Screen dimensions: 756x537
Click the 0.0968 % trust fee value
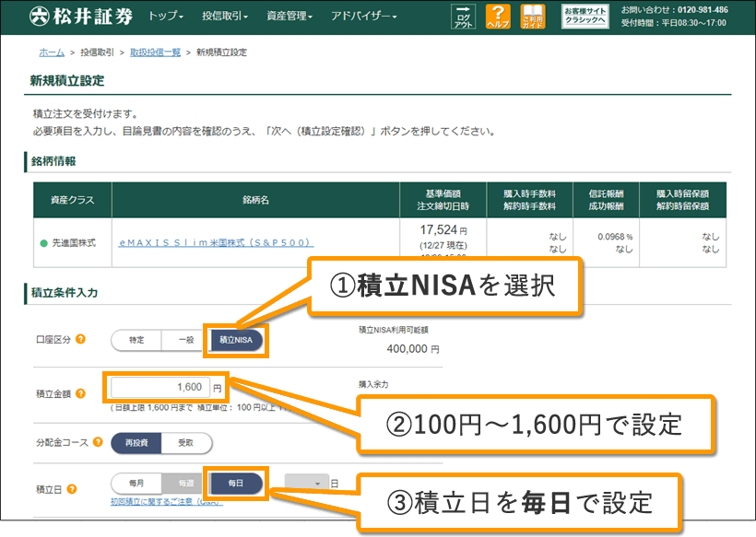point(615,237)
